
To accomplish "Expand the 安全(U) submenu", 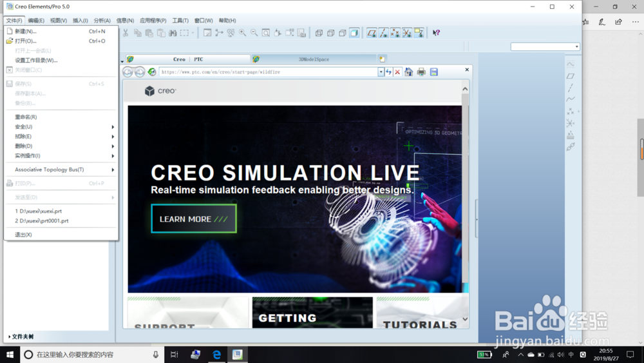I will (61, 126).
